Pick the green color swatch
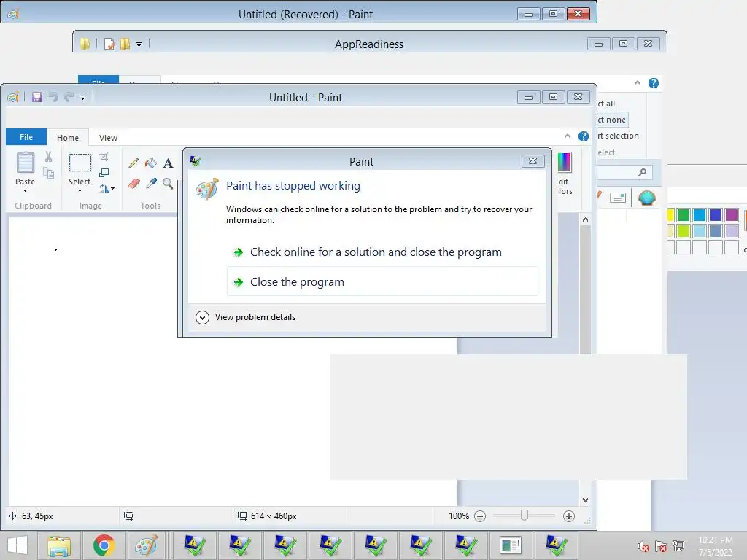This screenshot has width=747, height=560. (x=683, y=215)
